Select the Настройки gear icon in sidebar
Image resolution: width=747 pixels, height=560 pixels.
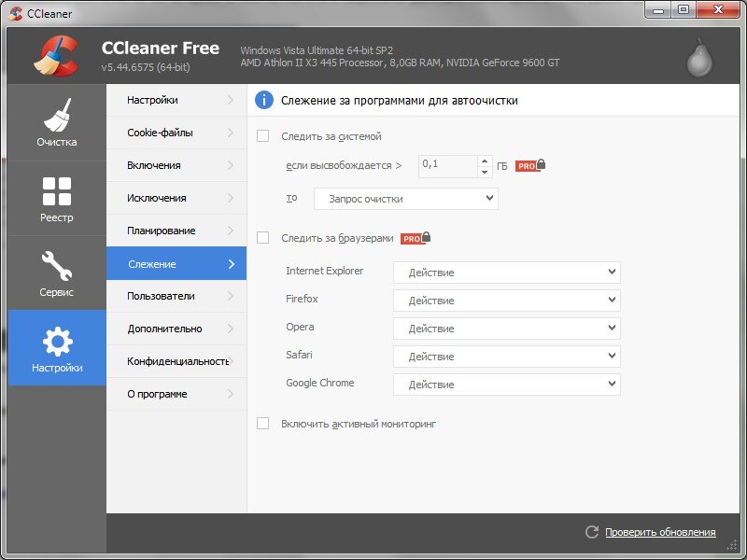tap(57, 348)
